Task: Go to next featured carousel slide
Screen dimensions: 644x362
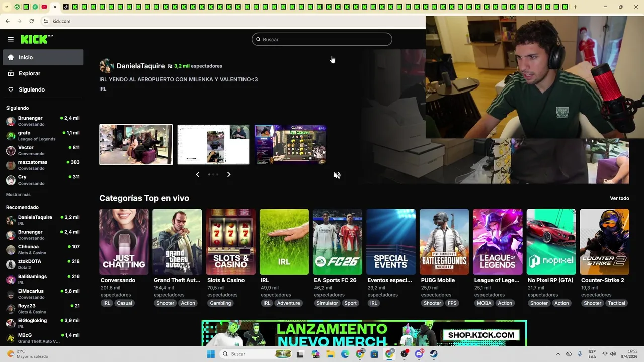Action: point(228,174)
